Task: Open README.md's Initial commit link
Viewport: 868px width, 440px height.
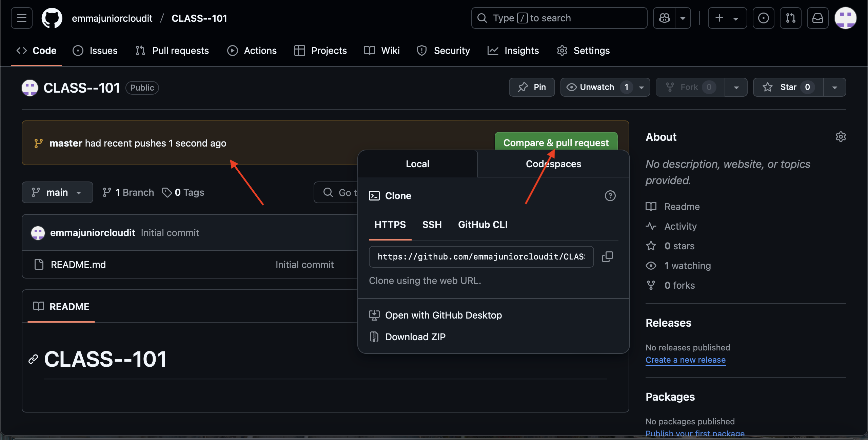Action: 304,265
